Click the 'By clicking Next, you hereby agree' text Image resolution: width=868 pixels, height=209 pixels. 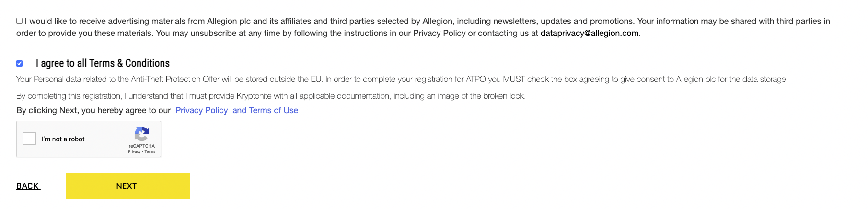pos(93,110)
